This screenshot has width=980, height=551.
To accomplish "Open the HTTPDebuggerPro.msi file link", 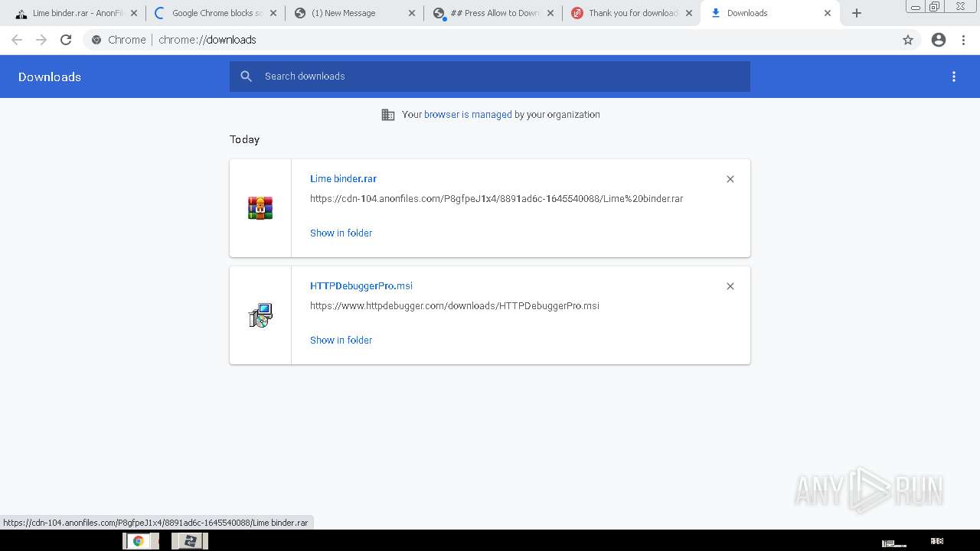I will coord(361,286).
